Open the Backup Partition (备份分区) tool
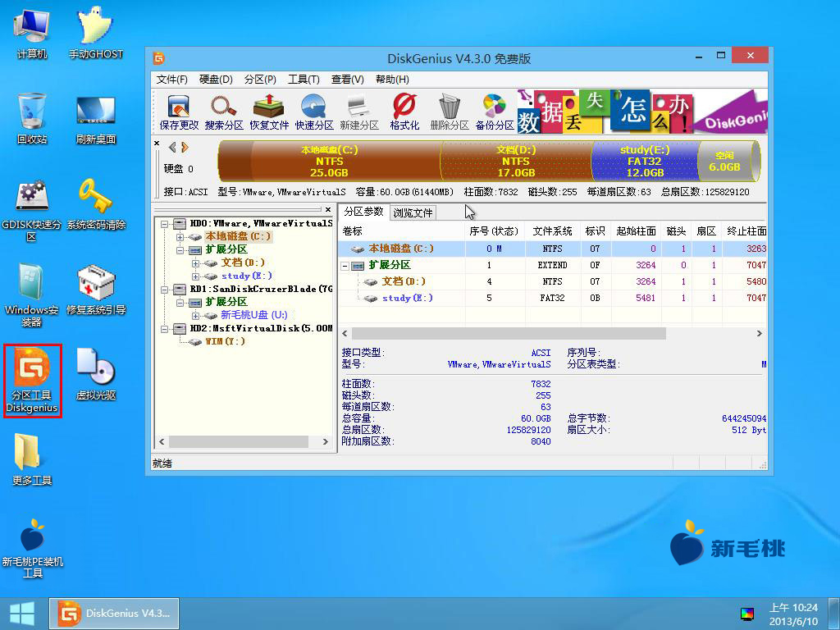 [x=495, y=112]
